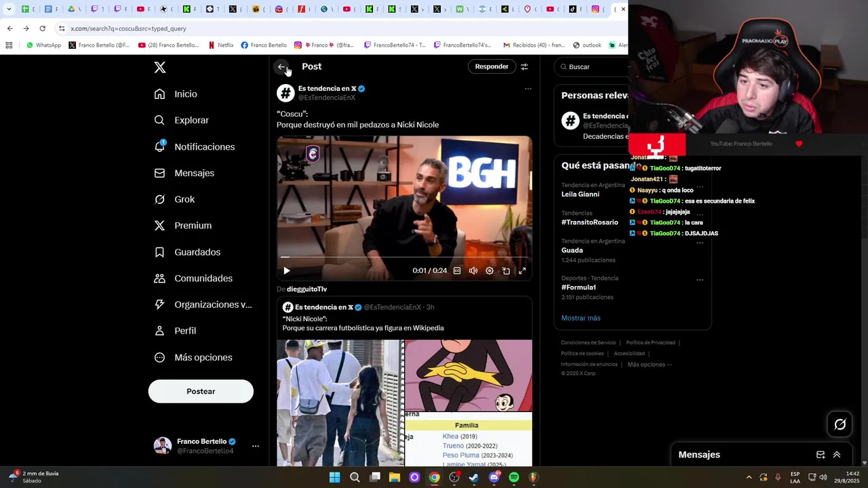Click the Más opciones circle icon

click(x=159, y=357)
